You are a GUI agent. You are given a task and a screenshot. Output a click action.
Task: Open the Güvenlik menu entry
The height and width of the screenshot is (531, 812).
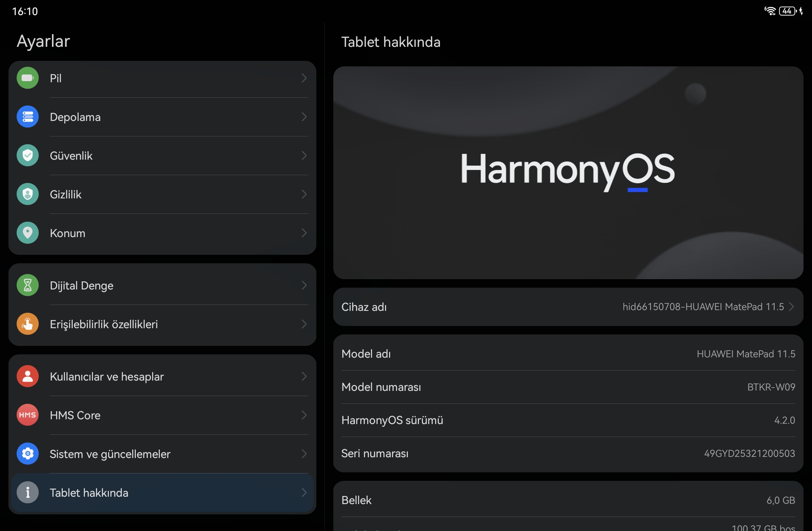click(162, 155)
